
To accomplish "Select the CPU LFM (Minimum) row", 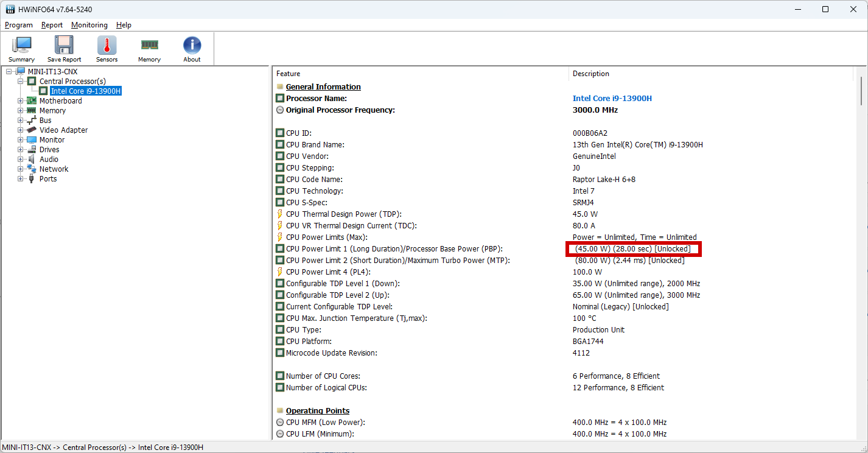I will tap(563, 434).
